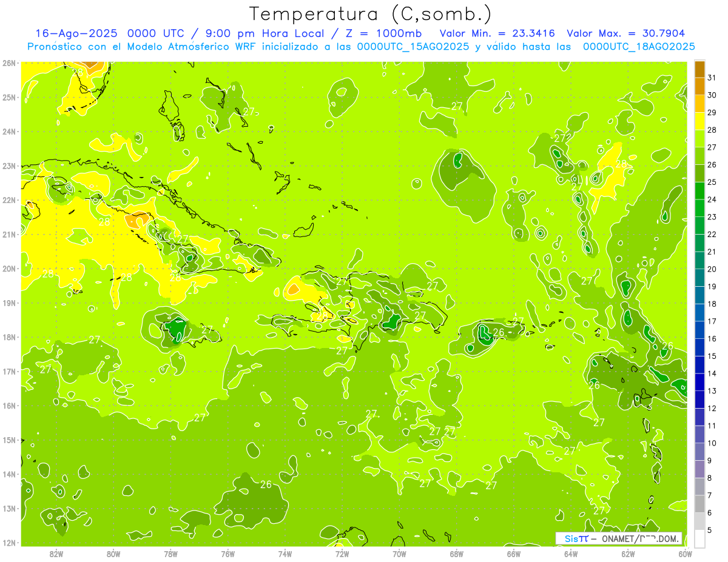Click the color bar scale label '17'
Viewport: 728px width, 562px height.
pos(712,321)
